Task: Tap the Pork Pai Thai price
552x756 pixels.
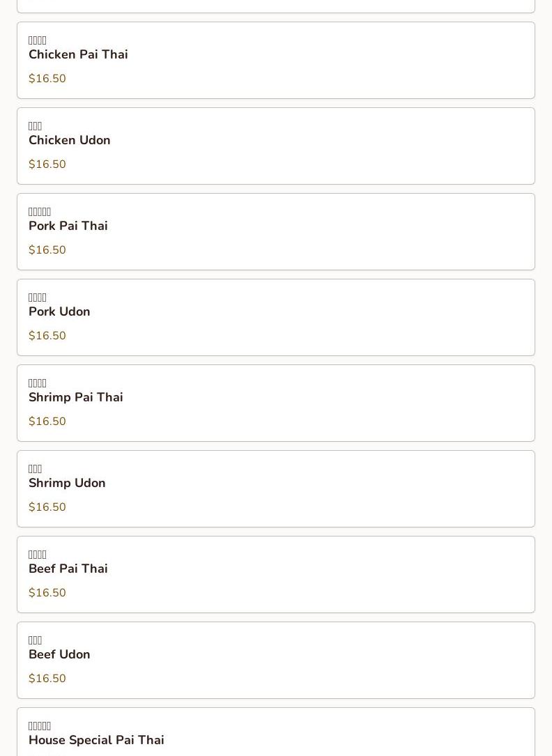Action: 47,250
